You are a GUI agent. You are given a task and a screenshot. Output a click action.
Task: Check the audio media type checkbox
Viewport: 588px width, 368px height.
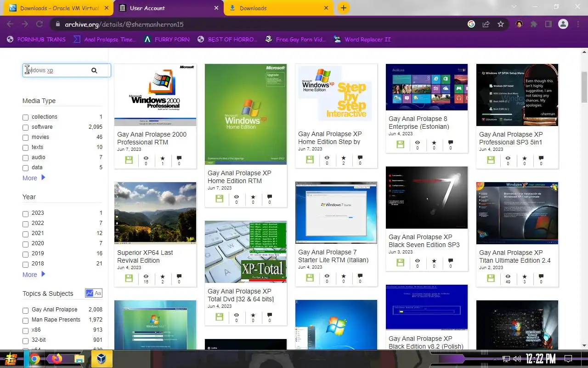coord(26,158)
